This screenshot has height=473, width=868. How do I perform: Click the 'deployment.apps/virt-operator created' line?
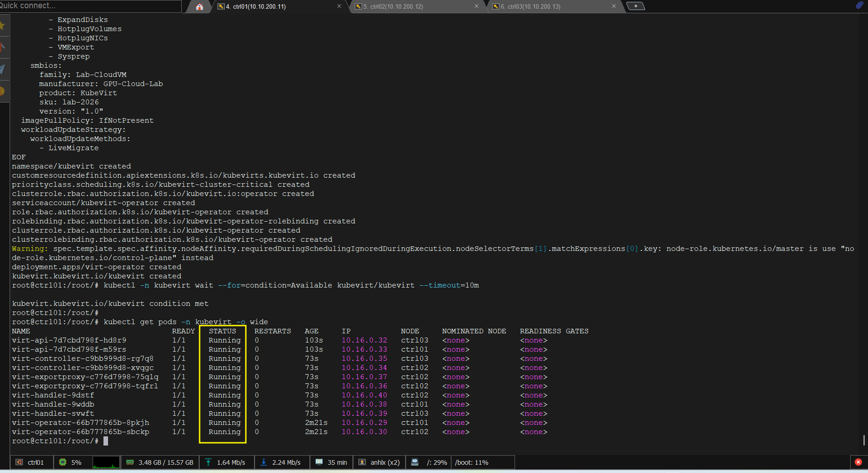click(x=97, y=267)
